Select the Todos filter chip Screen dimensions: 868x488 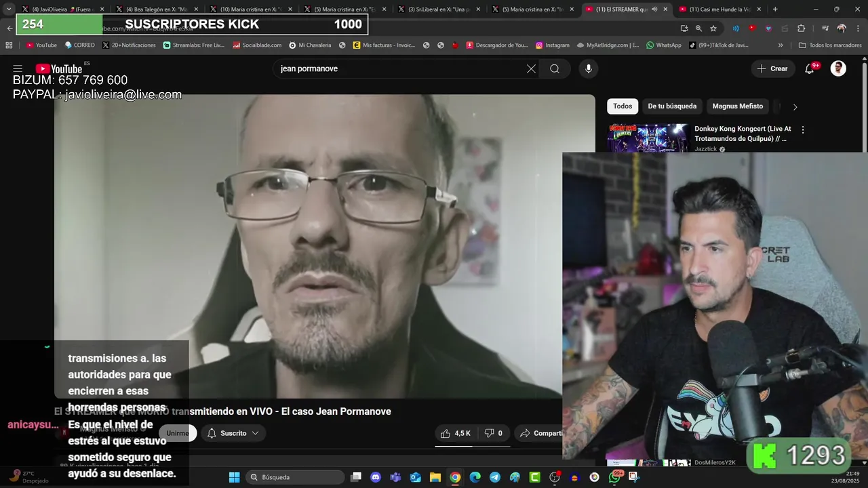623,106
